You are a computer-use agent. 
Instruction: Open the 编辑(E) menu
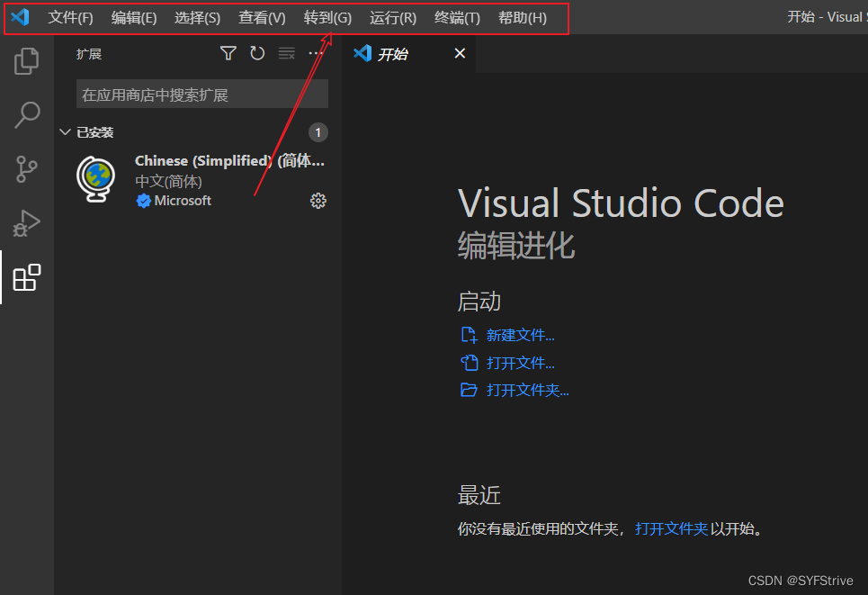[x=133, y=18]
